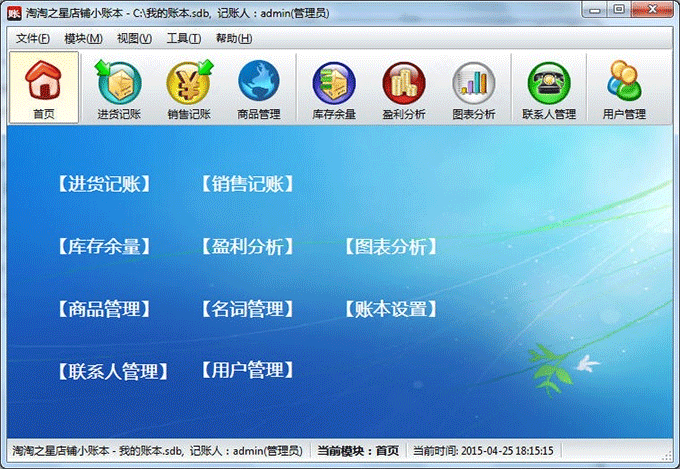Click the 【联系人管理】 link on home page
The height and width of the screenshot is (469, 680).
pos(113,371)
